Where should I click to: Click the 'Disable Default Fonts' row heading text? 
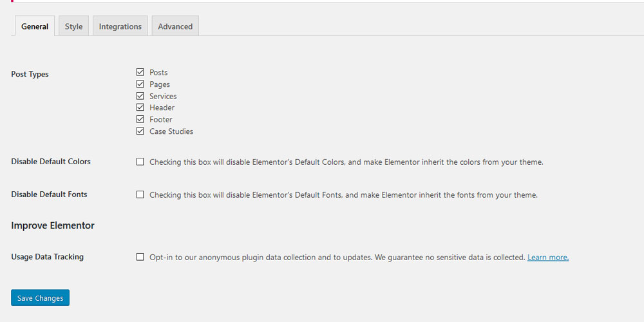49,194
